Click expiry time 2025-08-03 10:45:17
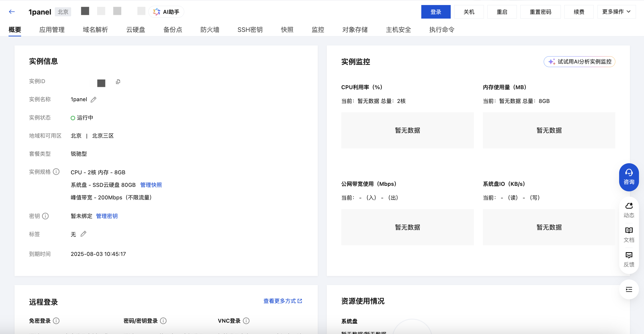The image size is (644, 334). 98,254
